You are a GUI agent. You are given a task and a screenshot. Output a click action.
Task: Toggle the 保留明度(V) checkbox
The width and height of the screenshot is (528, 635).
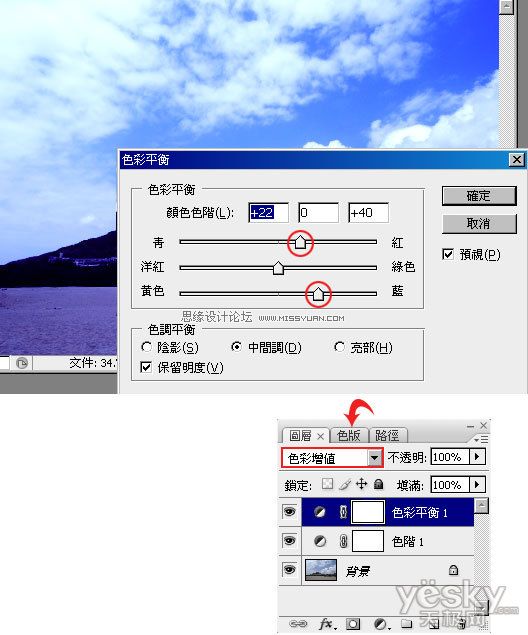[x=145, y=367]
